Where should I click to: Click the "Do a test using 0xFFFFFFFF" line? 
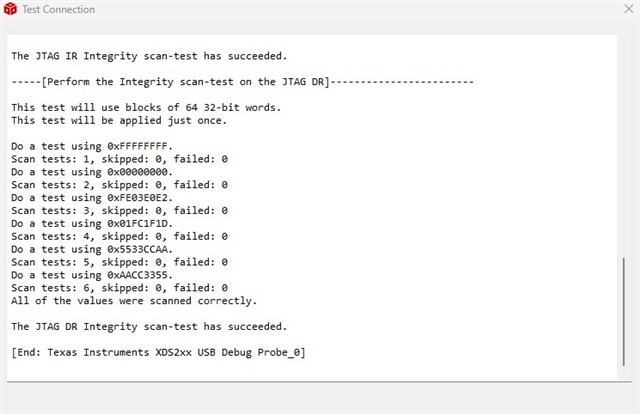coord(98,146)
